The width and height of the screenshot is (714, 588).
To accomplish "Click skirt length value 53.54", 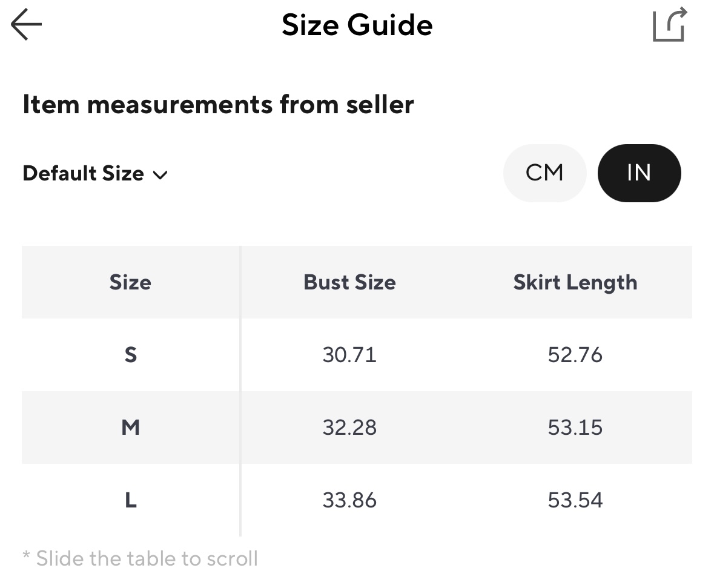I will [575, 500].
